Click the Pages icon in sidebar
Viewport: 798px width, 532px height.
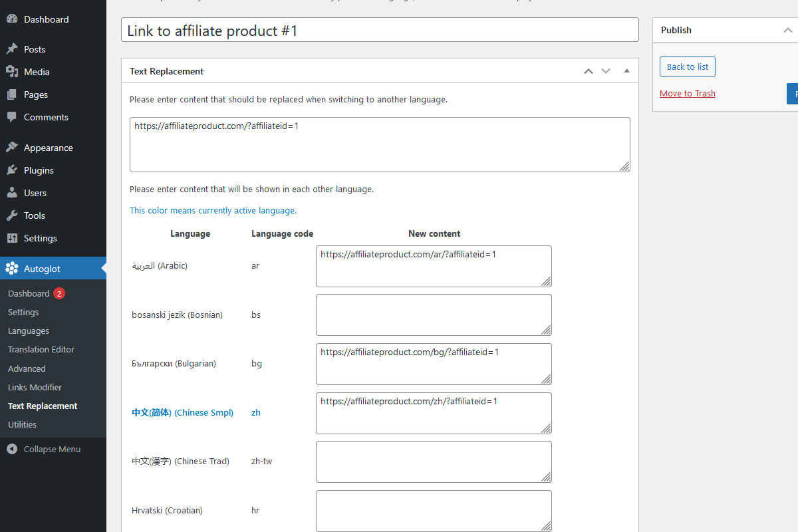pos(12,94)
